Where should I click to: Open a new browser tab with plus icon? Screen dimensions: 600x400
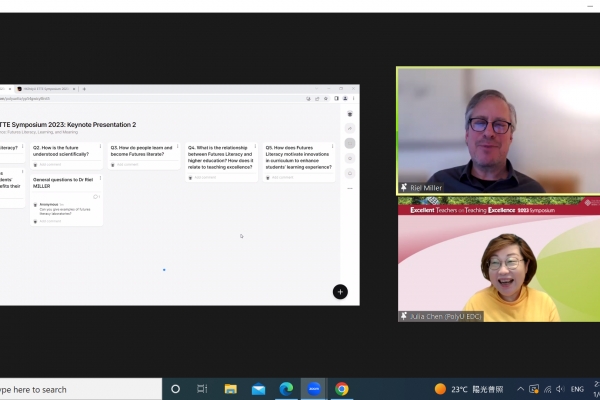click(84, 89)
